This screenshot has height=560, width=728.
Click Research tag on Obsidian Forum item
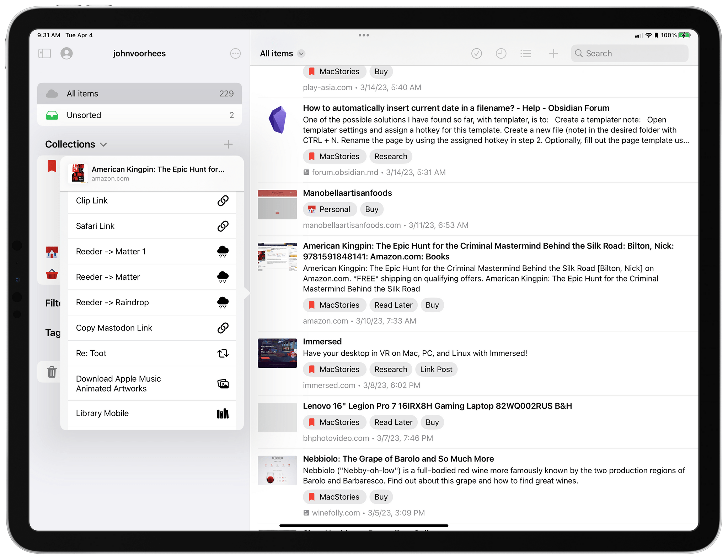click(391, 156)
